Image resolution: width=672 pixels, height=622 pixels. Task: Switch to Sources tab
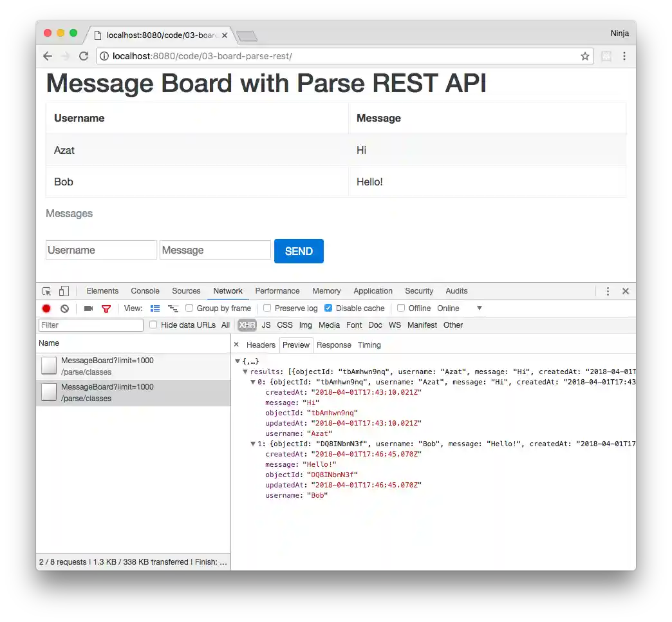click(x=186, y=291)
